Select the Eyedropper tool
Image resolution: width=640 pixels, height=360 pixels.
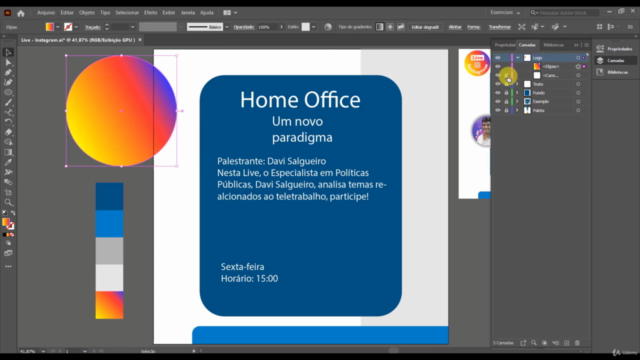[8, 162]
